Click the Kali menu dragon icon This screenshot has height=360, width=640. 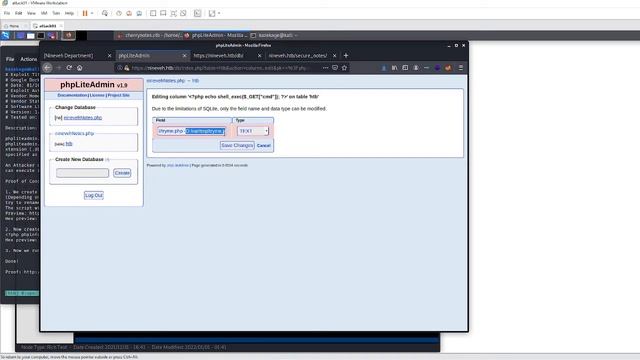pos(5,36)
